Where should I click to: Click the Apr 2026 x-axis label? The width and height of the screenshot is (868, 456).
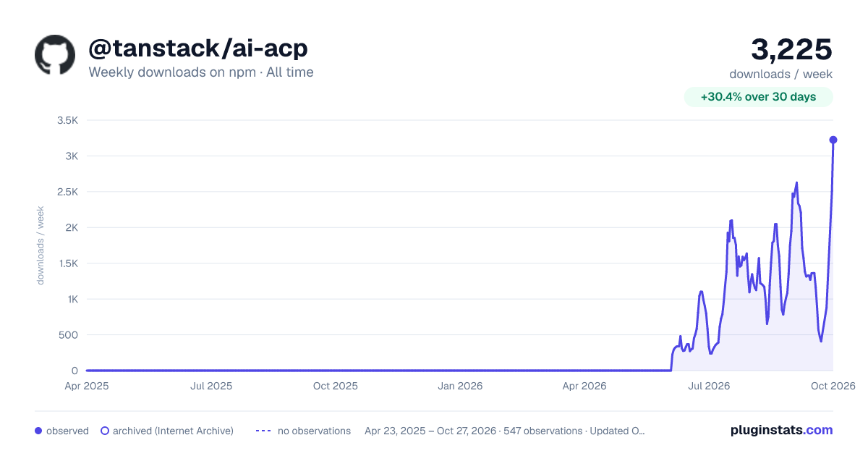point(584,387)
